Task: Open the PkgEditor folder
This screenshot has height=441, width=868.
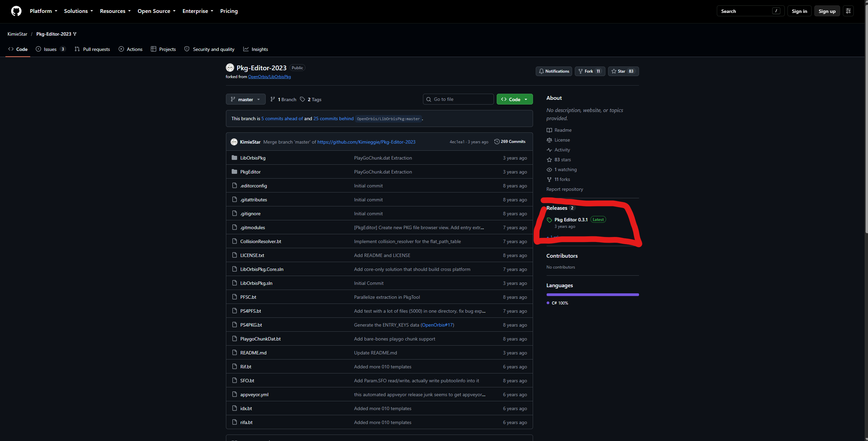Action: pos(250,172)
